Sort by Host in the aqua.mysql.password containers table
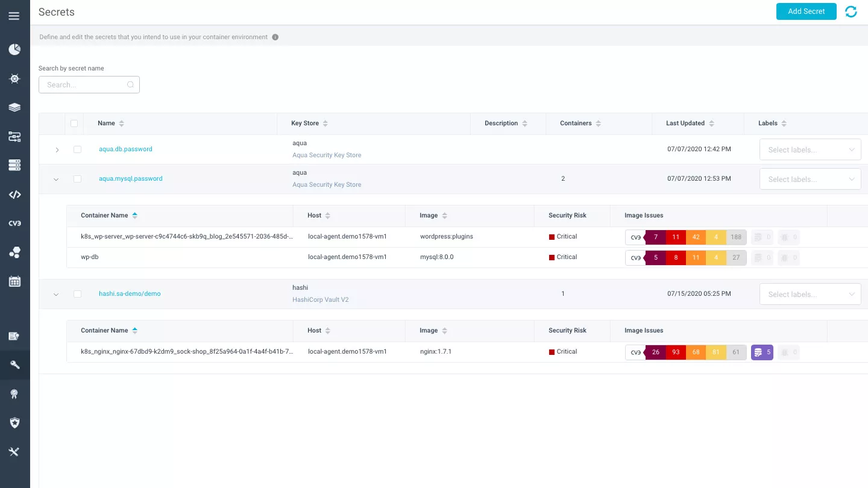 pos(327,216)
